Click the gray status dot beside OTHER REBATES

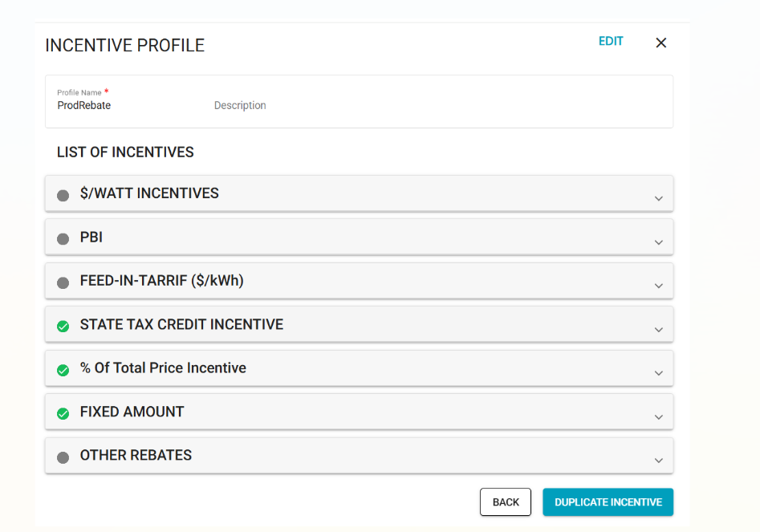[x=63, y=457]
